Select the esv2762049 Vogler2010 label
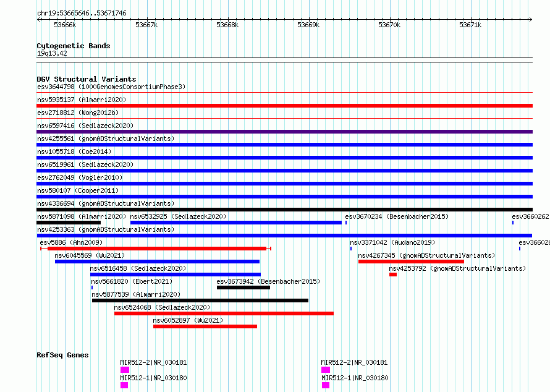This screenshot has width=550, height=392. pyautogui.click(x=80, y=177)
